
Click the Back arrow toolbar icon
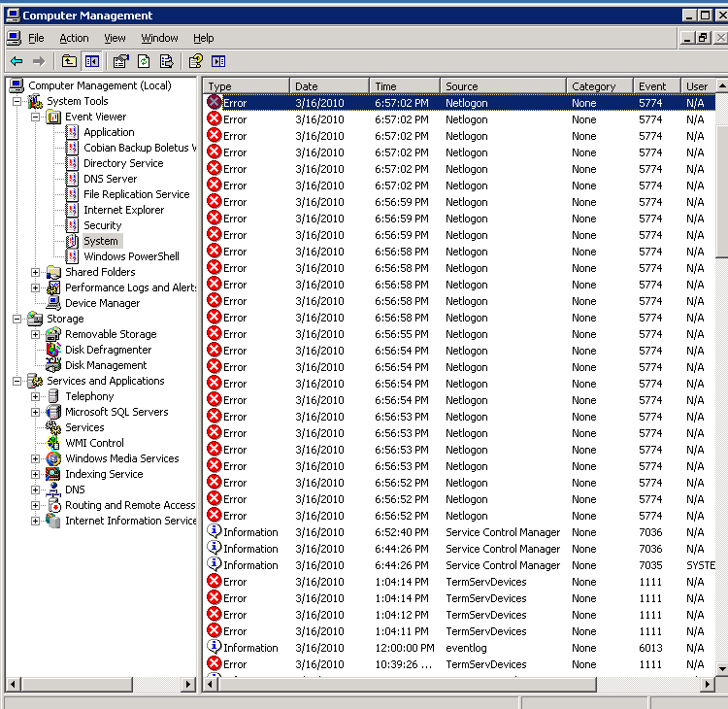[17, 61]
